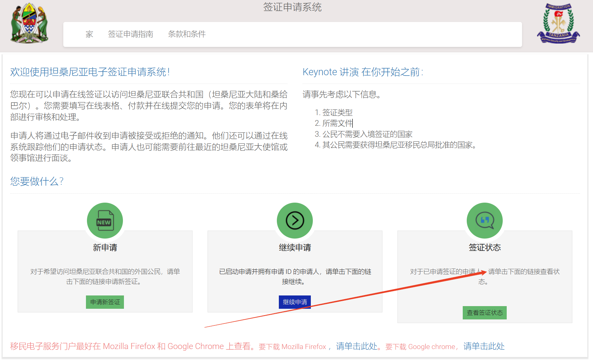This screenshot has height=364, width=593.
Task: Open the 签证申请指南 menu item
Action: tap(131, 34)
